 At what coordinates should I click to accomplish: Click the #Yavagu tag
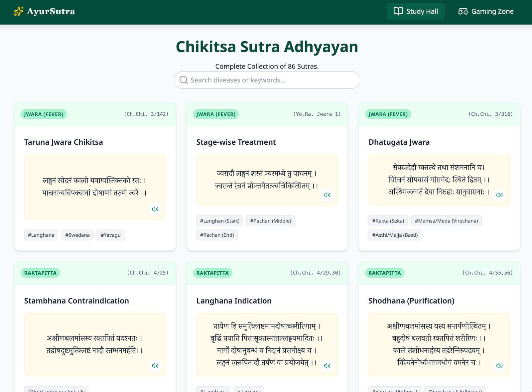coord(111,235)
